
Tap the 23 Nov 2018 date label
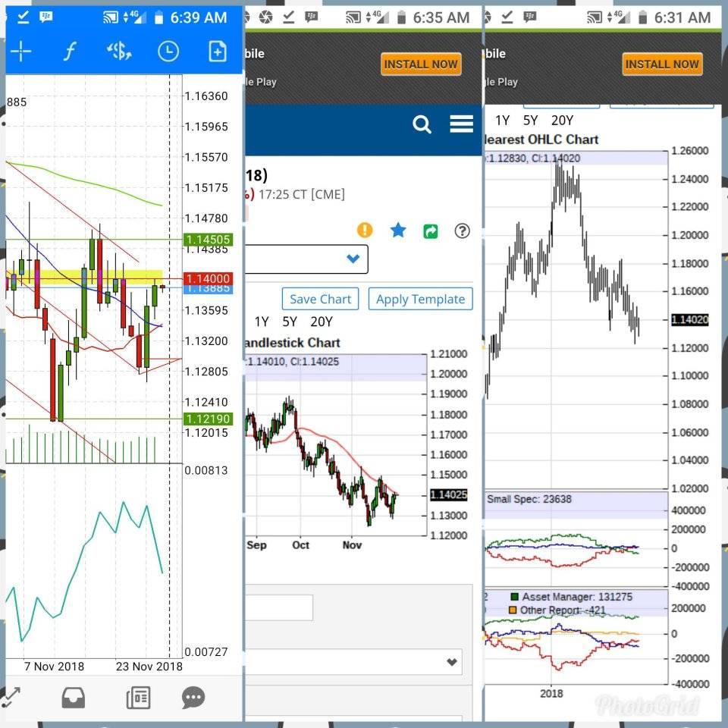coord(149,667)
